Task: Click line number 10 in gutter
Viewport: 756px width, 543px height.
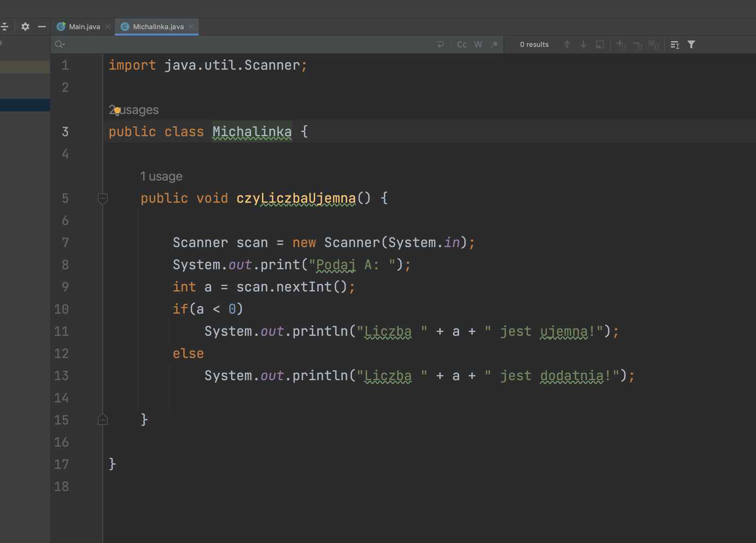Action: (61, 309)
